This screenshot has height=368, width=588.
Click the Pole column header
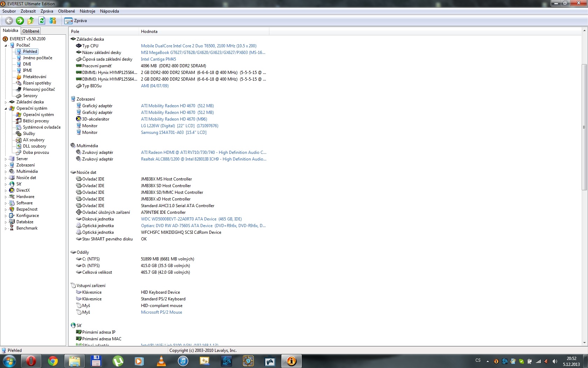[x=104, y=32]
